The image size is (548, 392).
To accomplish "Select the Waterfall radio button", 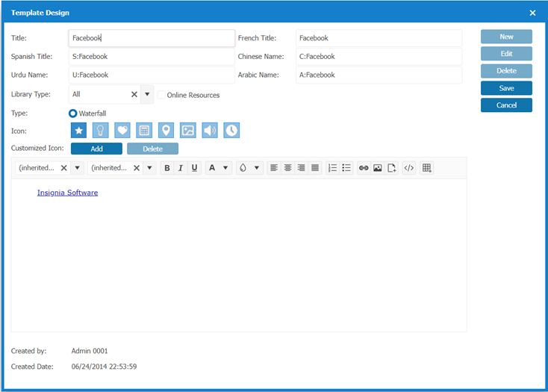I will pyautogui.click(x=73, y=113).
